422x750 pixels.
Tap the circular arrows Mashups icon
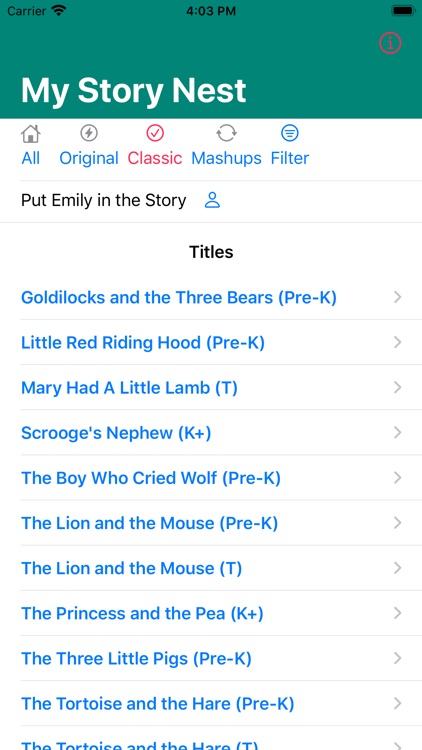226,133
